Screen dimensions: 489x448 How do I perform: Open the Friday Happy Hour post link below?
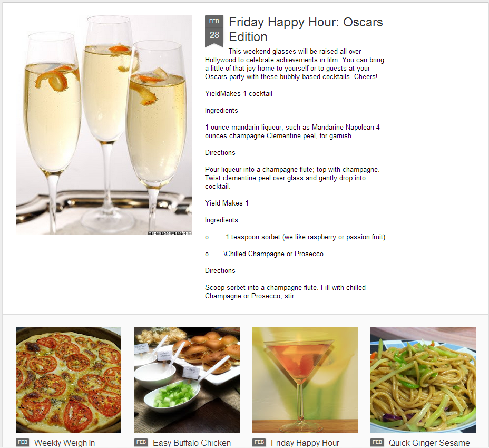305,443
